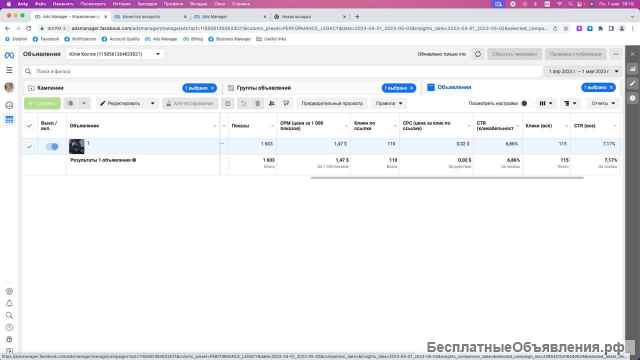The width and height of the screenshot is (640, 360).
Task: Click the tag label icon in toolbar
Action: [286, 103]
